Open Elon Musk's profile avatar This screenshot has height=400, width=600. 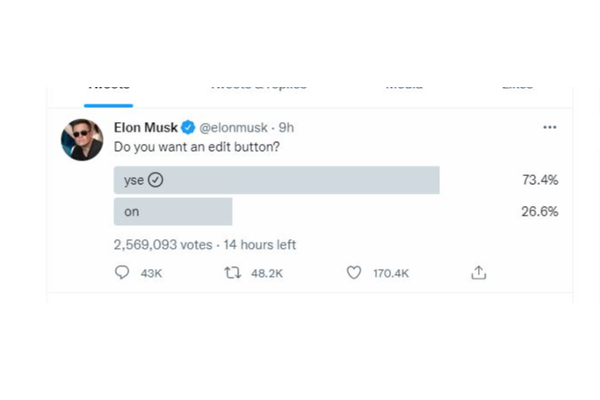click(x=81, y=140)
